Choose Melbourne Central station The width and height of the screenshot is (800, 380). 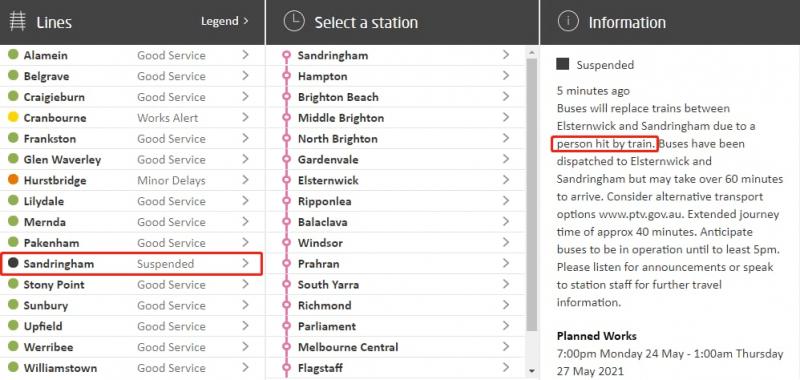tap(396, 347)
